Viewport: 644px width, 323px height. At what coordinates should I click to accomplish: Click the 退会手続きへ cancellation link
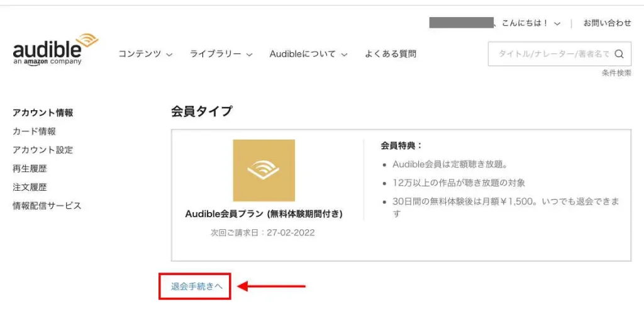pyautogui.click(x=197, y=286)
